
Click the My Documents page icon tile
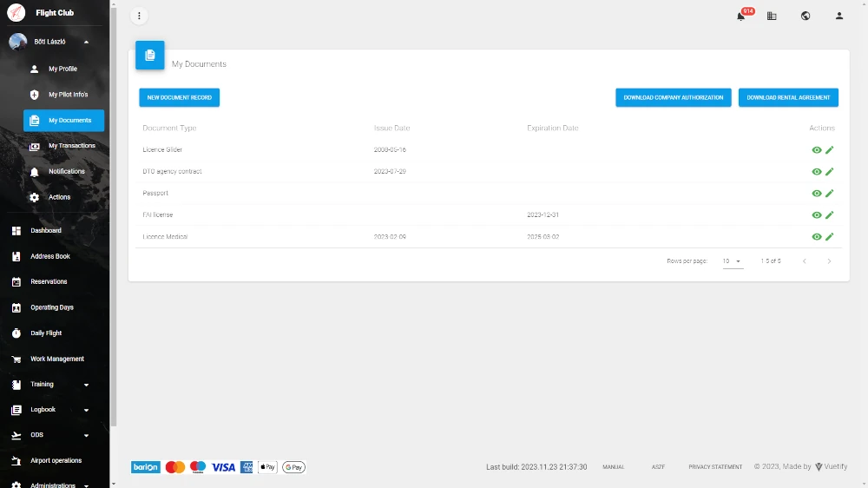[150, 55]
